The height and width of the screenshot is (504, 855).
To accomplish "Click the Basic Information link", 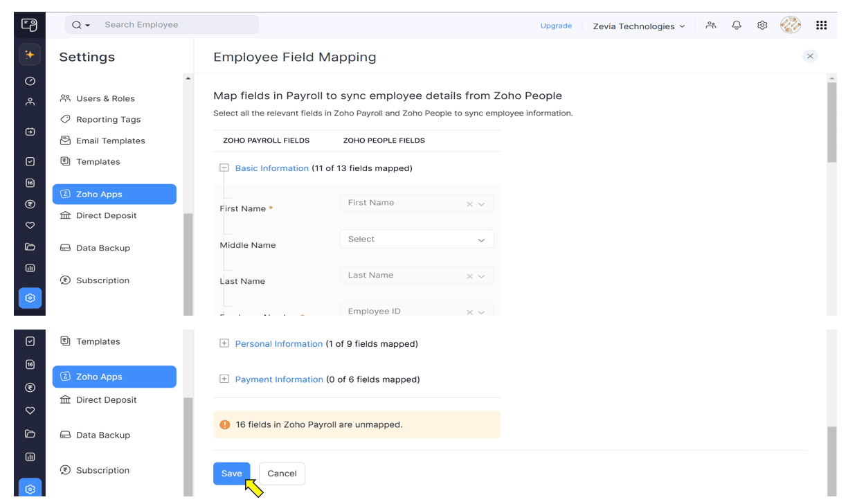I will tap(271, 168).
